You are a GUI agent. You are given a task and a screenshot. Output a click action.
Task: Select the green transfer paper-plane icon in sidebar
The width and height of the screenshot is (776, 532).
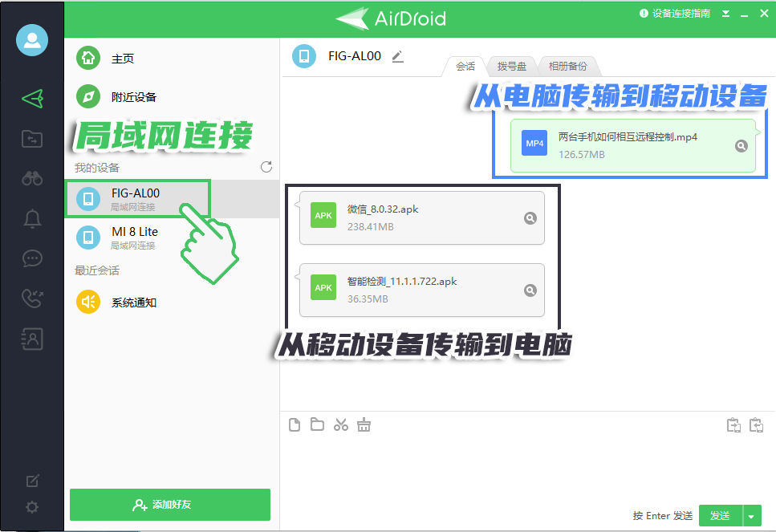point(31,98)
